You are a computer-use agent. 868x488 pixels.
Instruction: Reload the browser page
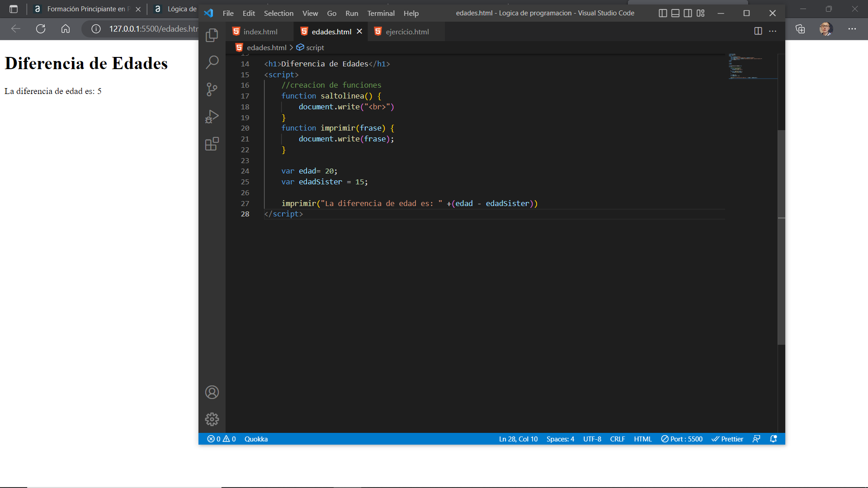41,29
